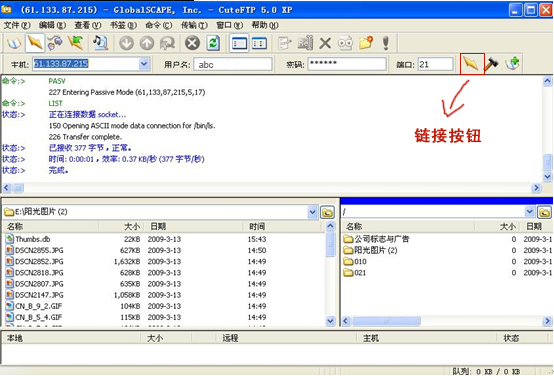Click the port field showing 21
554x376 pixels.
point(435,64)
